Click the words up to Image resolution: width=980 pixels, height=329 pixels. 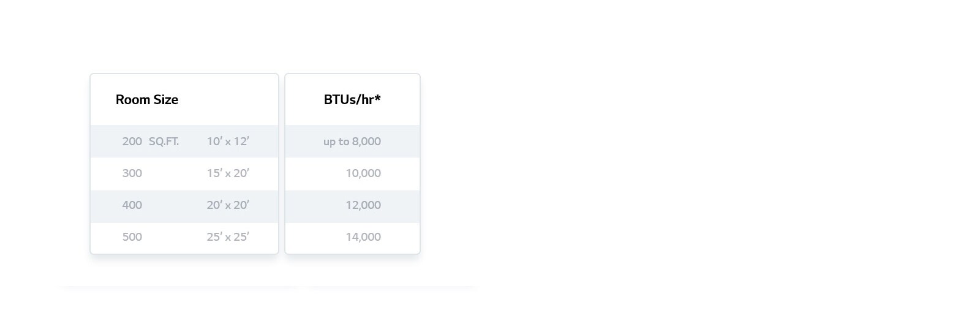click(336, 142)
